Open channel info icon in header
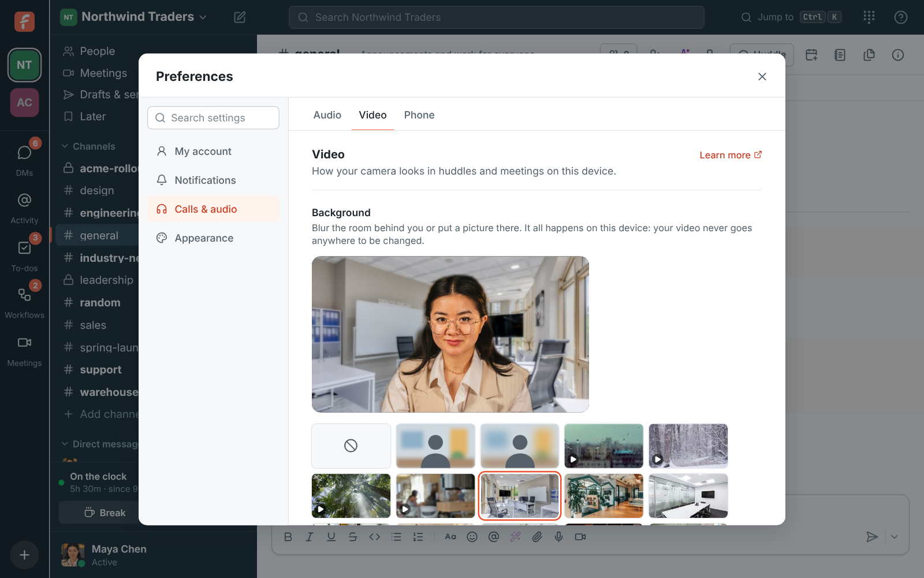 pyautogui.click(x=897, y=55)
